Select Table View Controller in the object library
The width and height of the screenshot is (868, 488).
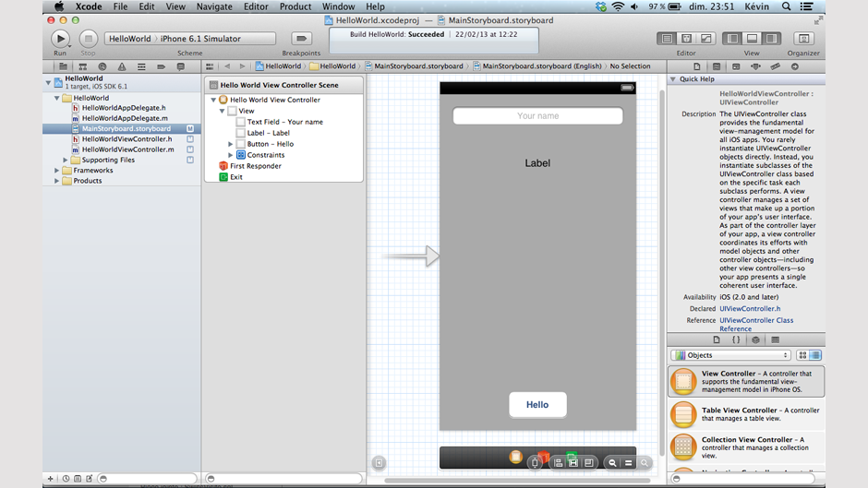pyautogui.click(x=746, y=414)
